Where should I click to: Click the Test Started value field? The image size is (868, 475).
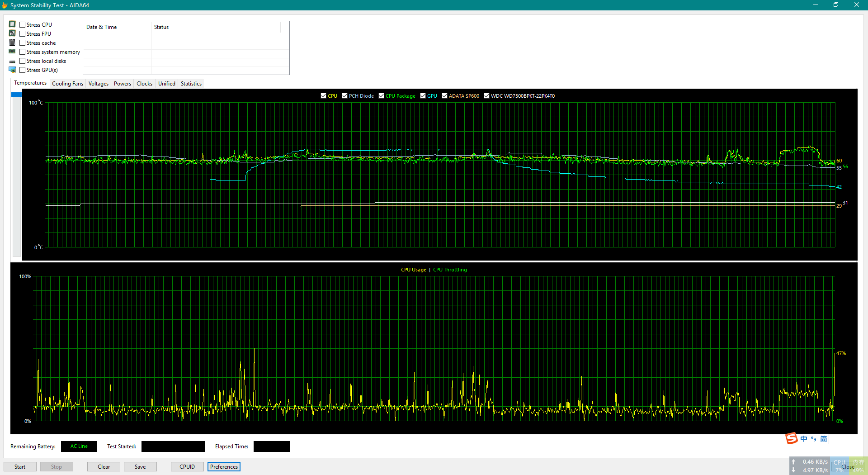tap(173, 446)
